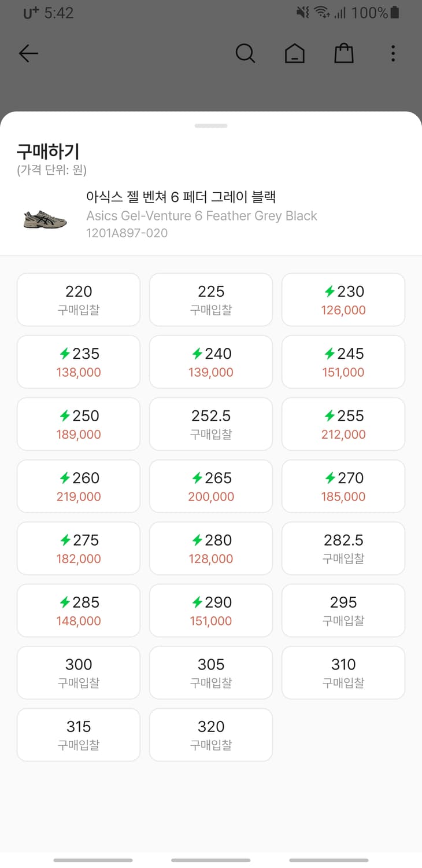Tap size 290 priced 151,000
Image resolution: width=422 pixels, height=868 pixels.
tap(211, 610)
